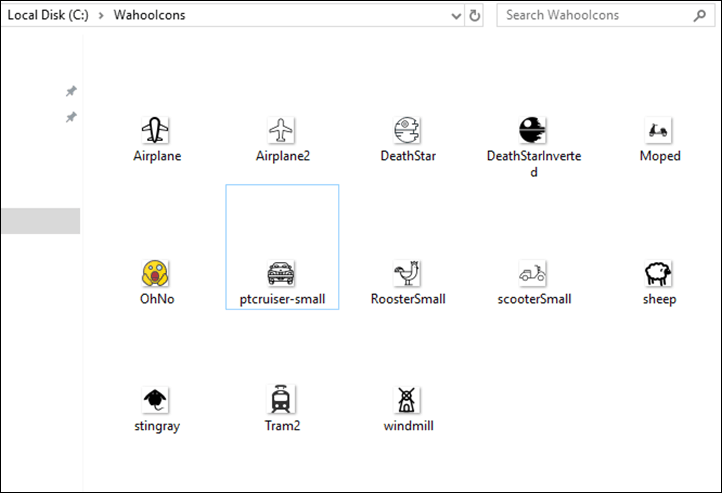Select the Moped icon file

(x=658, y=130)
